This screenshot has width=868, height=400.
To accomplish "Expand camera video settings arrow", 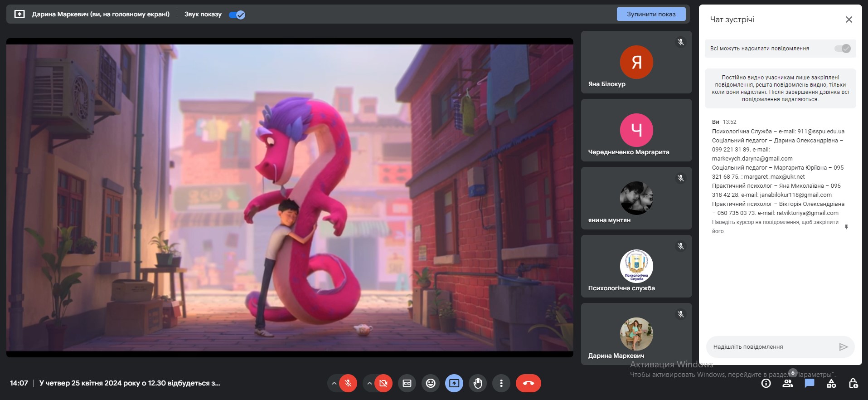I will pyautogui.click(x=369, y=383).
